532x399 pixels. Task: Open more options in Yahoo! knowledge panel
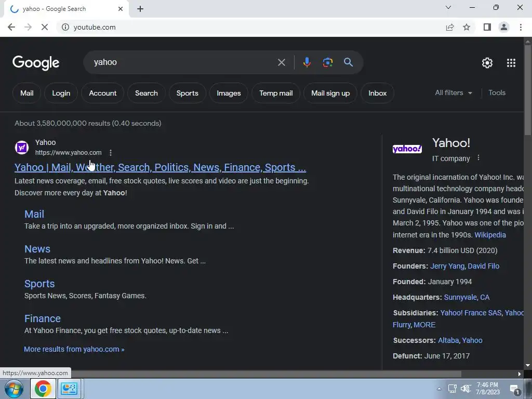[x=478, y=158]
